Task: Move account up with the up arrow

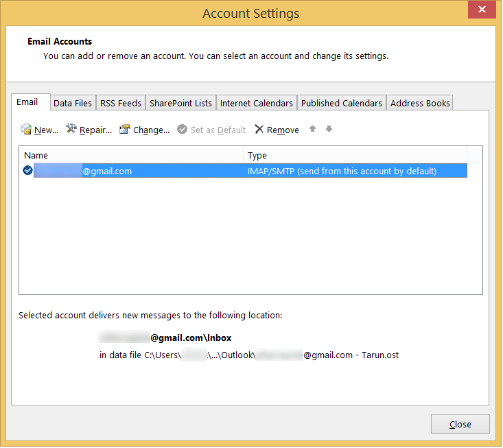Action: [x=313, y=129]
